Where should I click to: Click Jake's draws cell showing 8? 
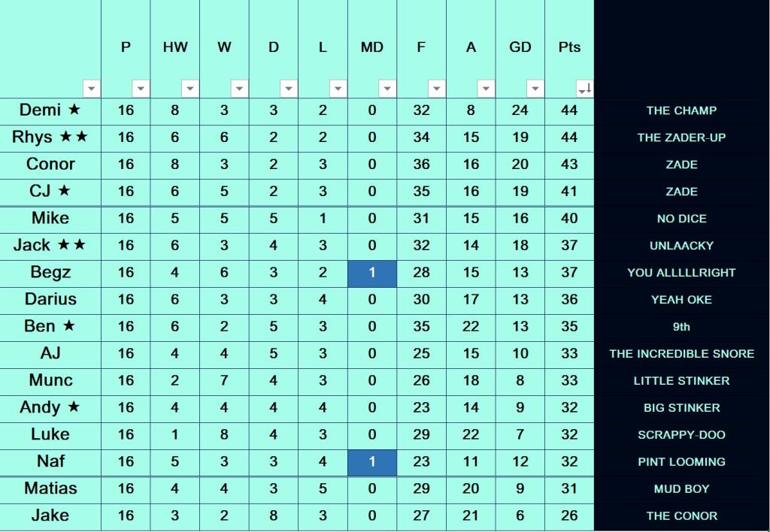[274, 515]
